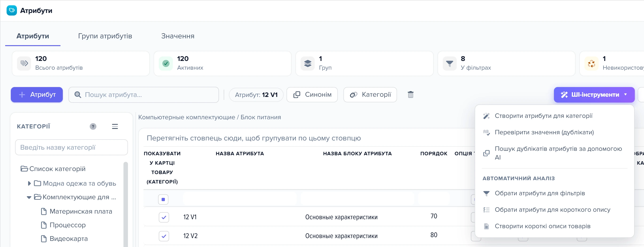Switch to the Атрибути tab
This screenshot has height=247, width=644.
(33, 36)
